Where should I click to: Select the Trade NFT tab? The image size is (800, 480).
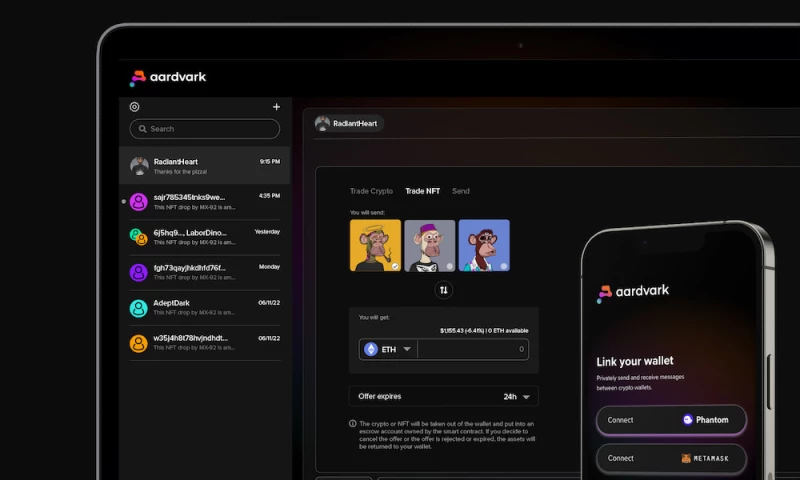422,191
